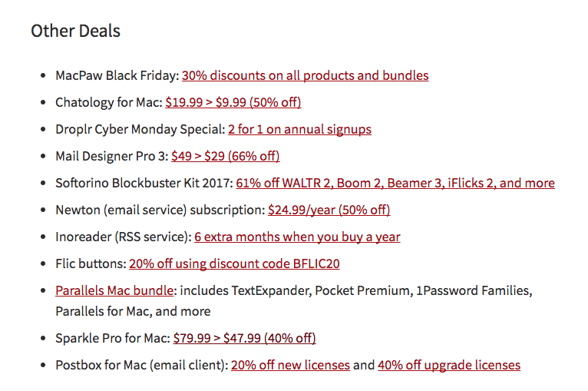Click the Inoreader (RSS service) label text

click(x=122, y=237)
